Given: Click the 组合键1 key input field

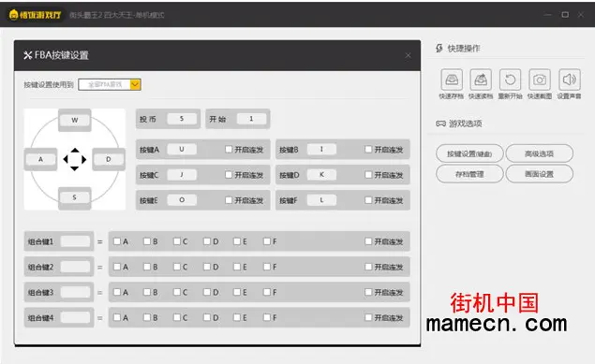Looking at the screenshot, I should coord(75,241).
